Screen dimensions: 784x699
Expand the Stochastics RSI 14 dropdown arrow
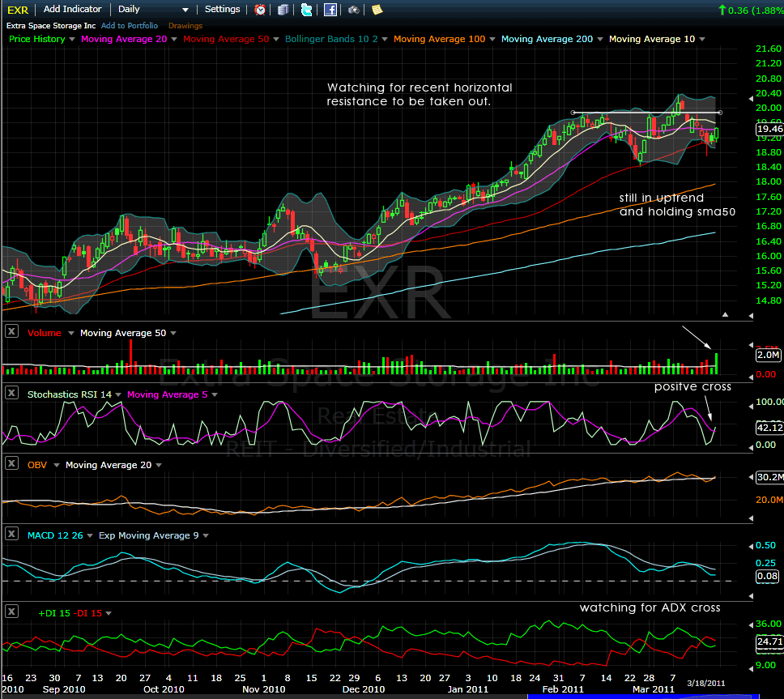(118, 394)
